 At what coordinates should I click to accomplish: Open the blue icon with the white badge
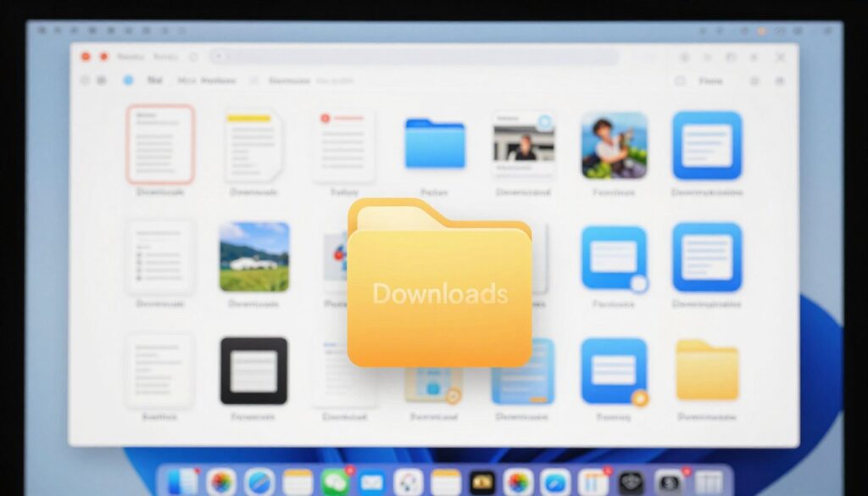click(614, 258)
